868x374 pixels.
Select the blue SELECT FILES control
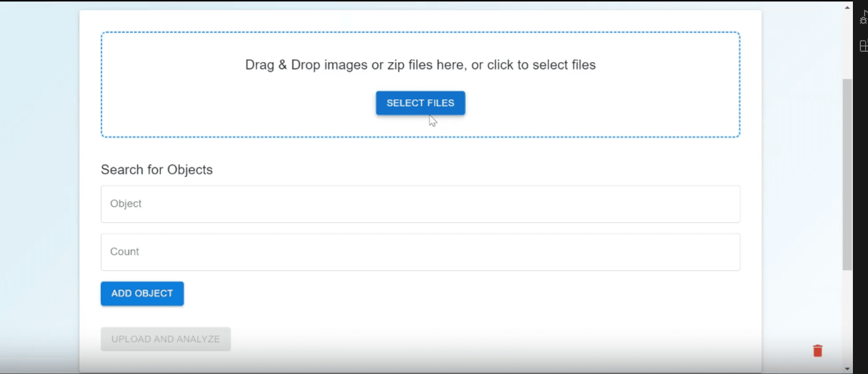(420, 103)
